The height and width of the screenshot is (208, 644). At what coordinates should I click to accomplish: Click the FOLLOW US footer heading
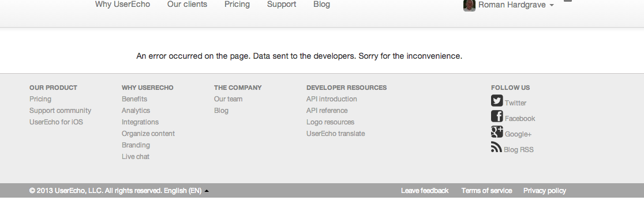tap(511, 88)
